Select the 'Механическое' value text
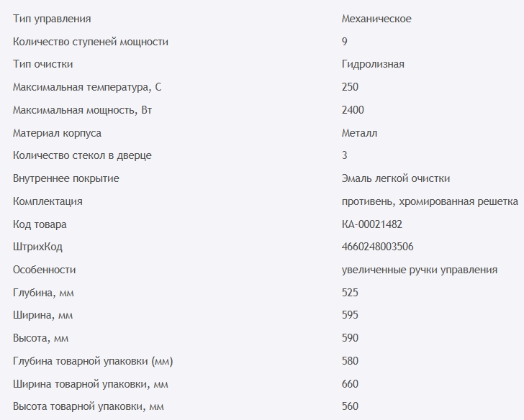The width and height of the screenshot is (524, 420). (376, 19)
